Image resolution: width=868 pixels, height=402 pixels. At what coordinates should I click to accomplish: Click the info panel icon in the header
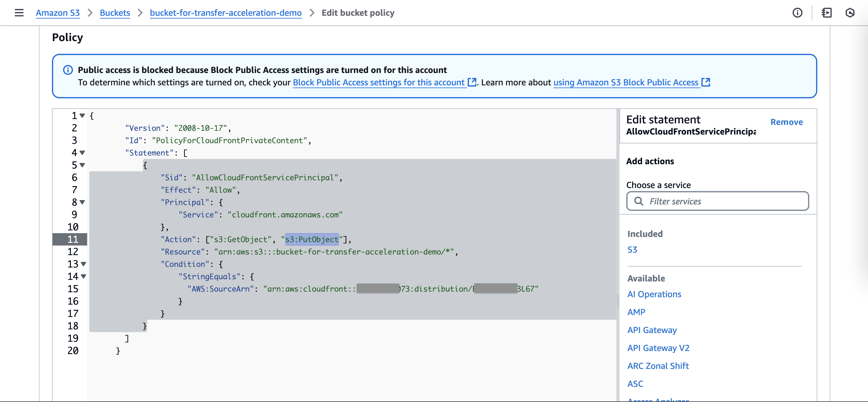(797, 13)
